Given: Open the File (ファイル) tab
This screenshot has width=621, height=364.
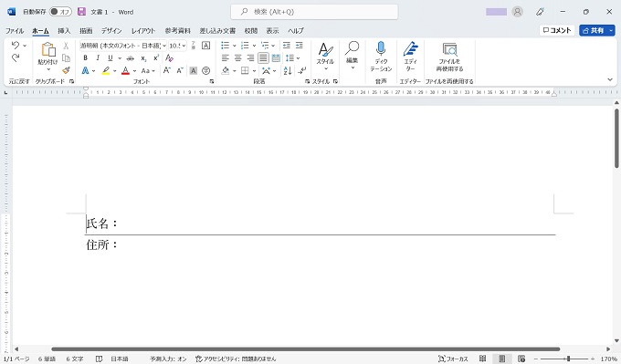Looking at the screenshot, I should [x=15, y=30].
